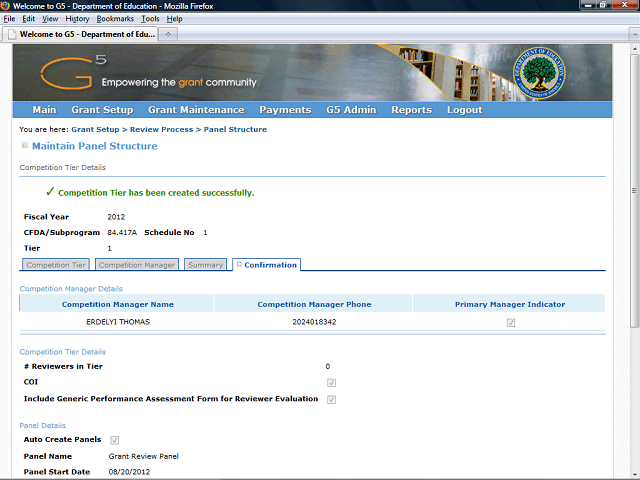Viewport: 640px width, 480px height.
Task: Select the Welcome to G5 browser tab
Action: tap(80, 34)
